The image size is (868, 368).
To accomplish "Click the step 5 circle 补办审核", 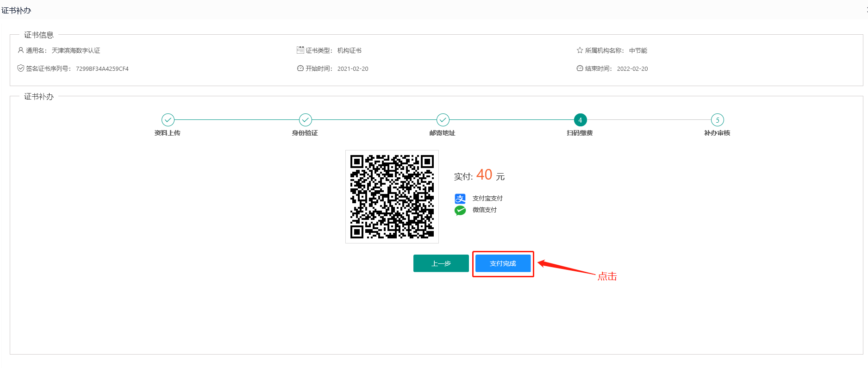I will point(717,120).
